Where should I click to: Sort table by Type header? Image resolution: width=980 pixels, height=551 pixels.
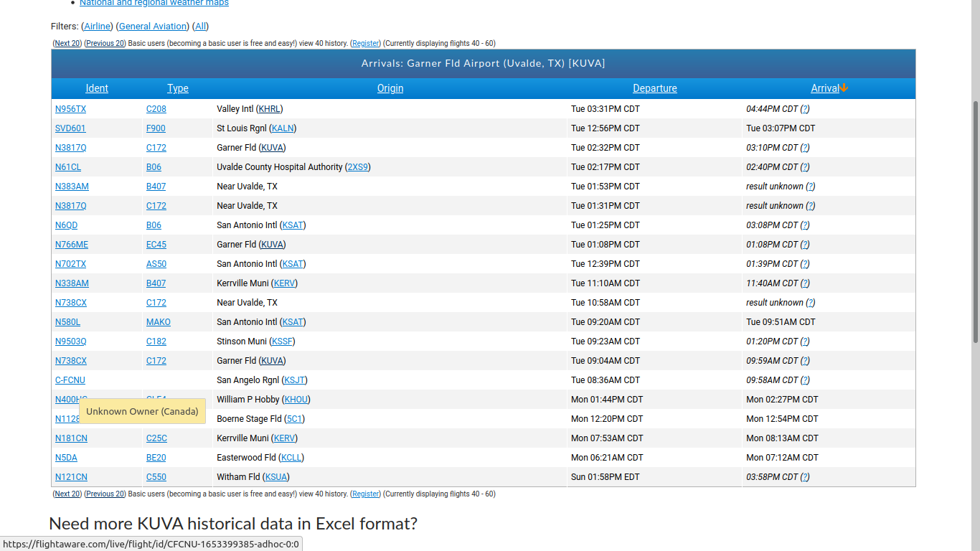(x=178, y=88)
